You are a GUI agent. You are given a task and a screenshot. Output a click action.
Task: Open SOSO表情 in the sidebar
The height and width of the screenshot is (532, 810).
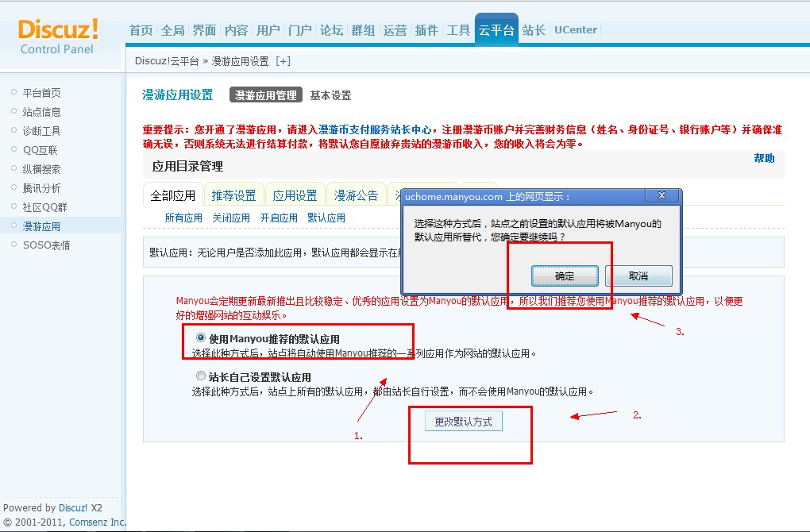coord(47,245)
